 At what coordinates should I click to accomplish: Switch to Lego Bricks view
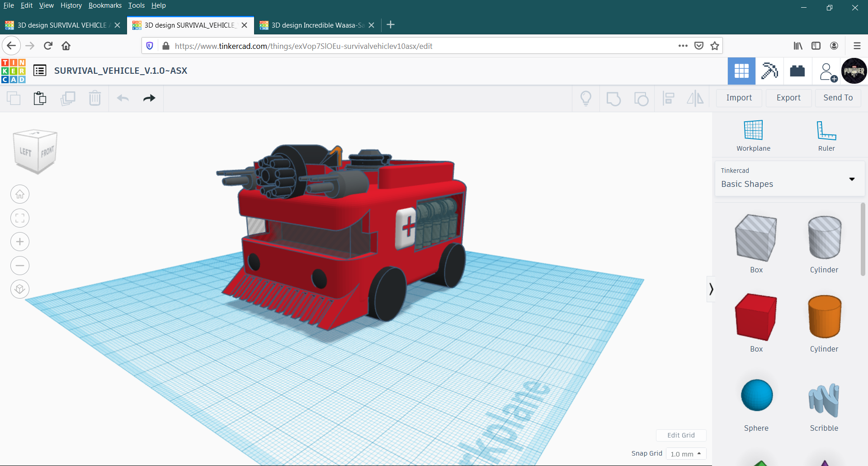pyautogui.click(x=797, y=71)
